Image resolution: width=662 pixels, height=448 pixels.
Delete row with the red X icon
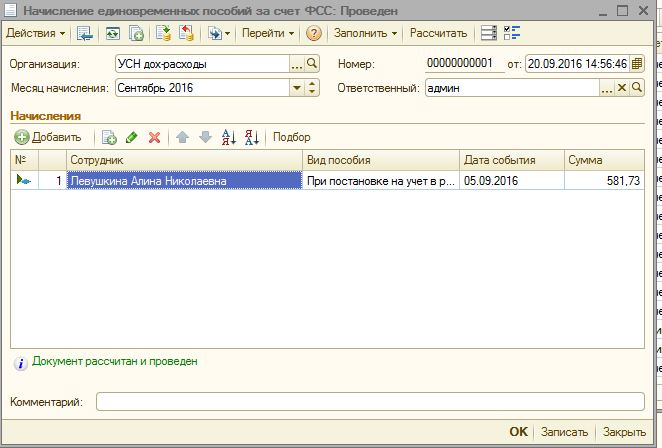coord(154,137)
